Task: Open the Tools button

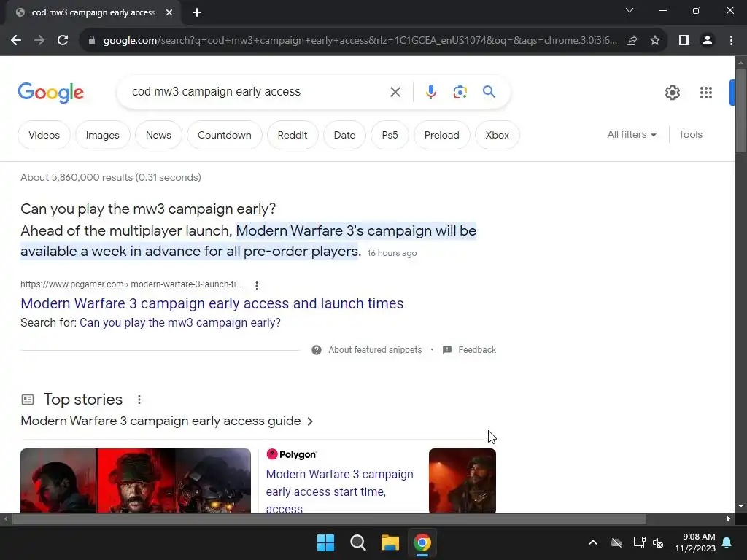Action: (x=690, y=135)
